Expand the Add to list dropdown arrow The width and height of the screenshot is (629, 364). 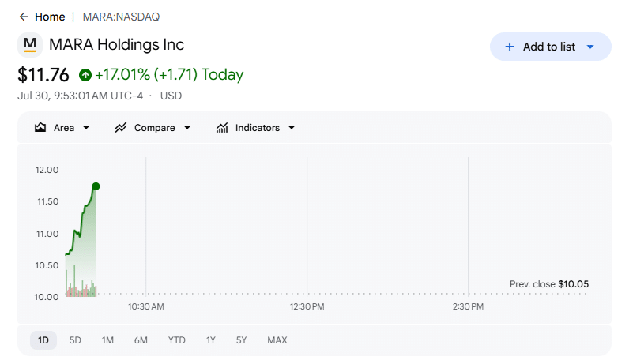coord(590,47)
